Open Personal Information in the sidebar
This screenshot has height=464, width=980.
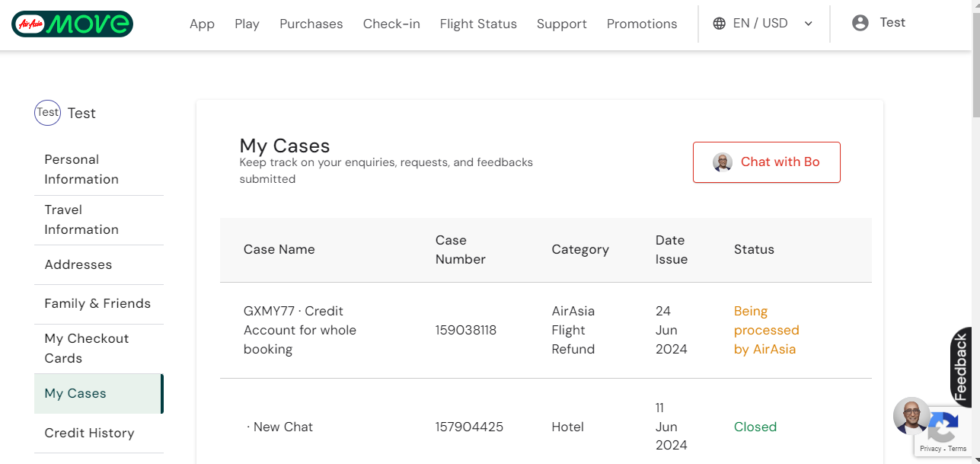click(81, 168)
